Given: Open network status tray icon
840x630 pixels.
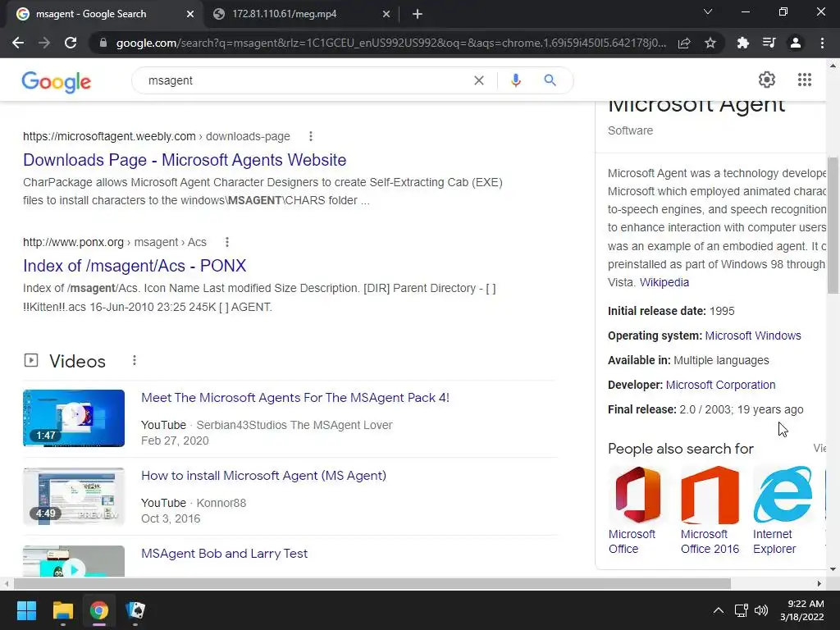Looking at the screenshot, I should coord(741,610).
